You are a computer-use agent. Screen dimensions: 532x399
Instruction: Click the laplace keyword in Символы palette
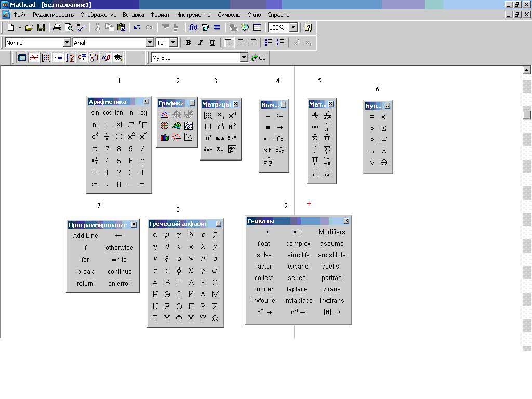tap(297, 289)
